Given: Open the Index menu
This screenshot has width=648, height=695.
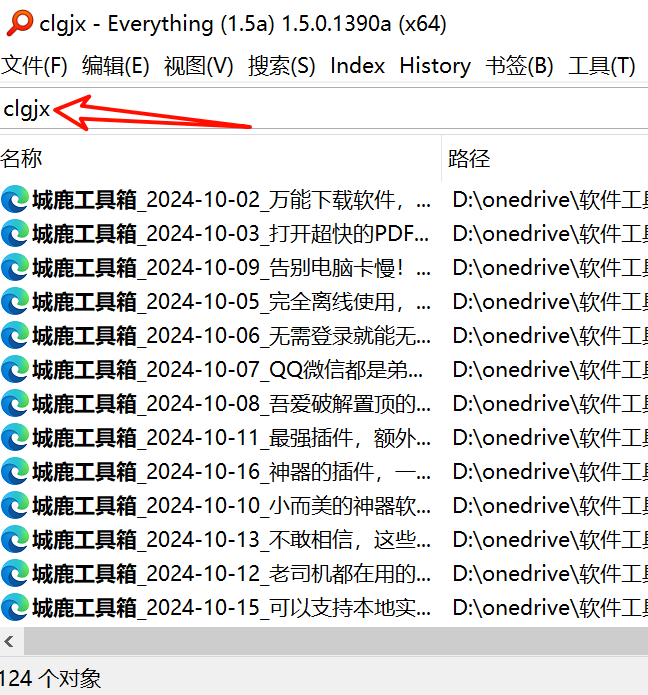Looking at the screenshot, I should [x=357, y=66].
